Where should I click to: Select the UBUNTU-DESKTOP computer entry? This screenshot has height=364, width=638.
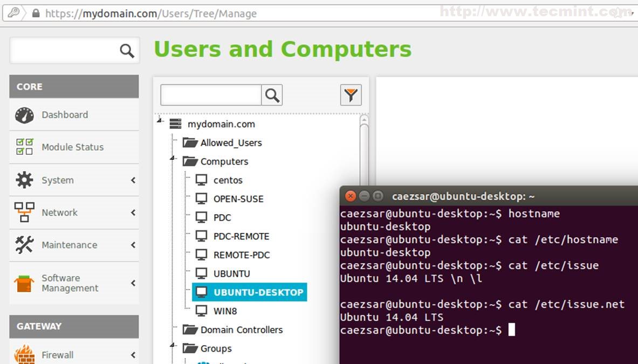tap(258, 292)
